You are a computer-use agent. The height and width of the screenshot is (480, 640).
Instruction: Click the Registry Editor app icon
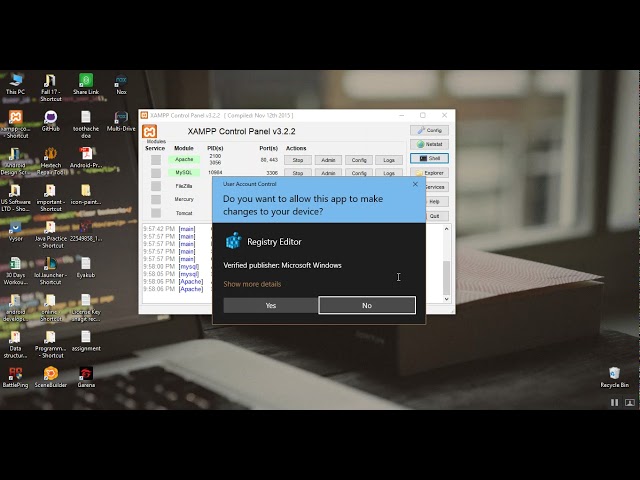tap(233, 241)
